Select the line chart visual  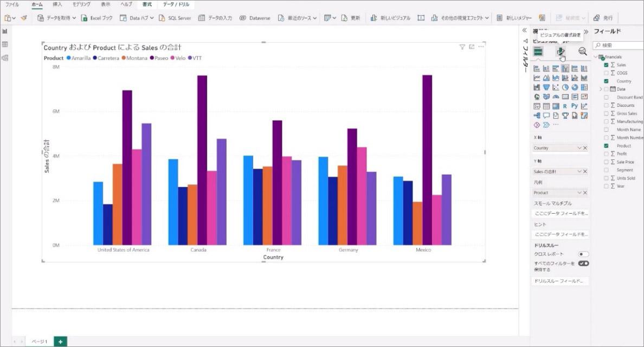click(x=538, y=78)
